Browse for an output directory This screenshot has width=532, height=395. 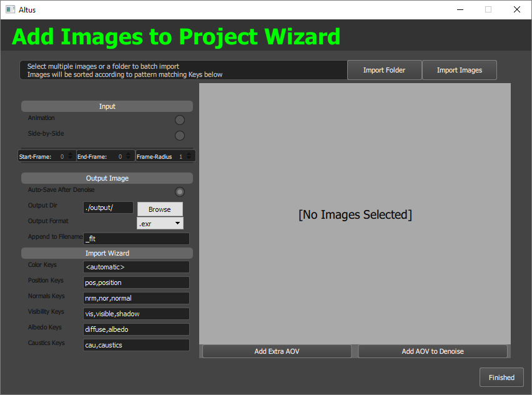tap(160, 209)
